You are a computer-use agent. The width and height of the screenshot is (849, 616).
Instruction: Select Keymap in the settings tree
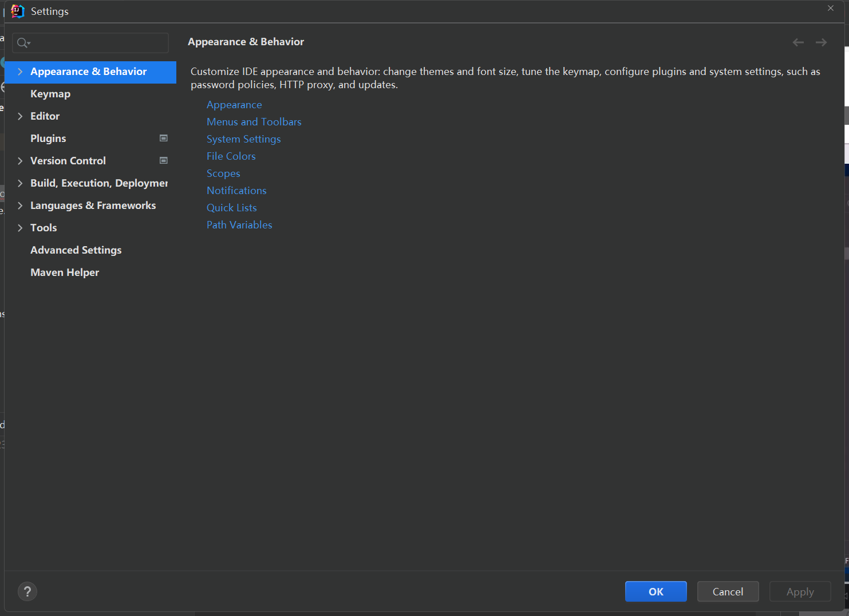click(50, 94)
